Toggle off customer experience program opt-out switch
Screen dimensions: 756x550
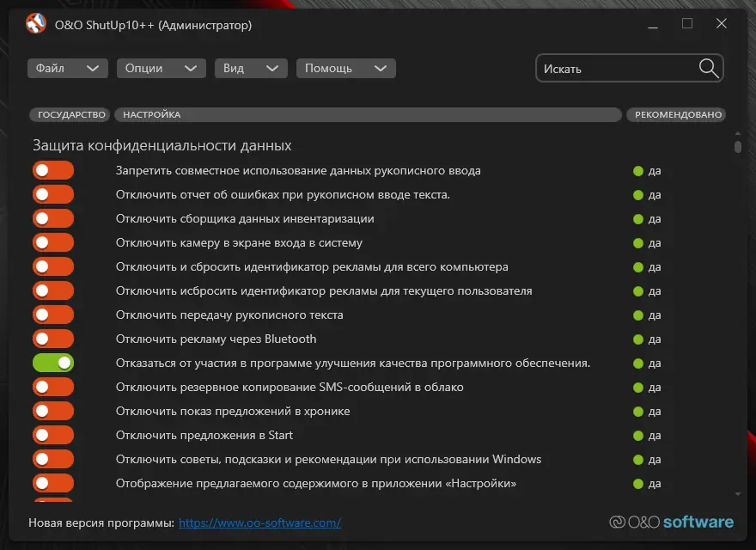coord(53,364)
